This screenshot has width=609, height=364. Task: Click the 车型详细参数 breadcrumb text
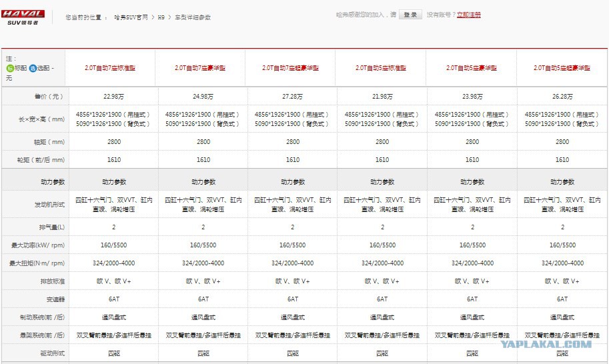193,17
